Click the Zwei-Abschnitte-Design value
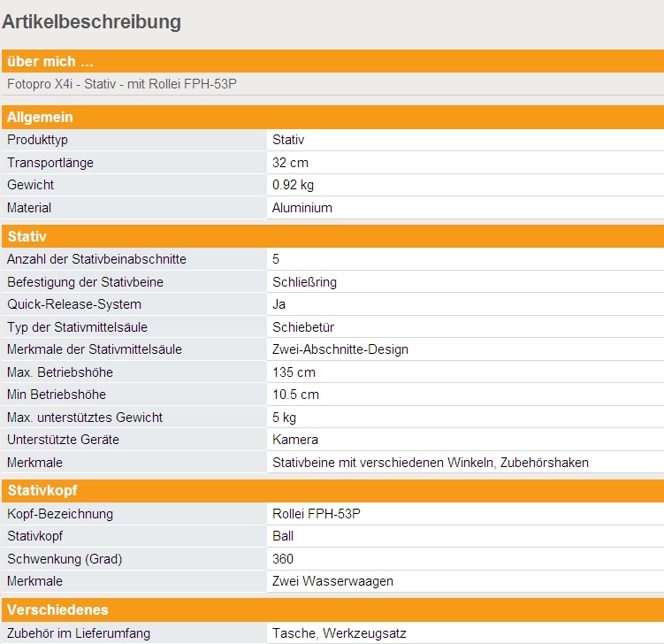Image resolution: width=664 pixels, height=644 pixels. 340,349
